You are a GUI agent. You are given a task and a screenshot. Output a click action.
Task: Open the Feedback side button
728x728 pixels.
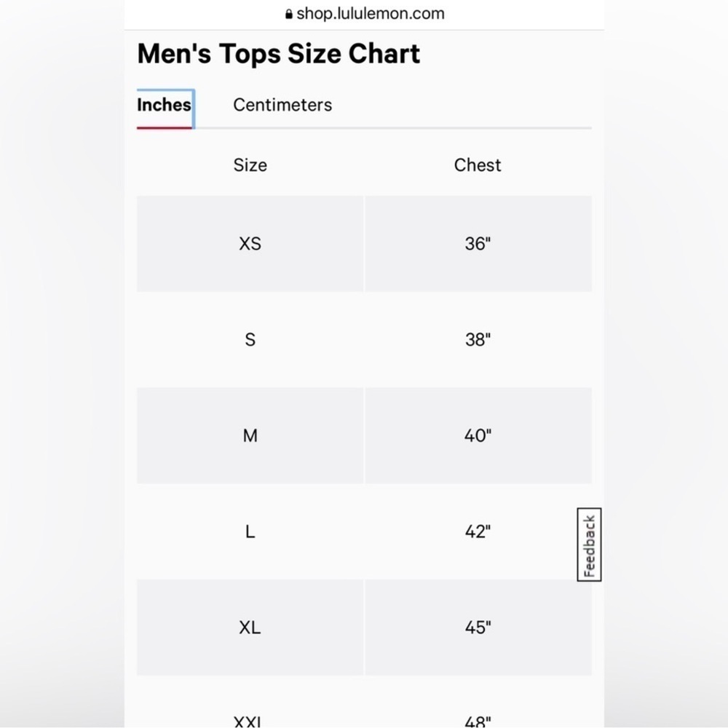589,545
